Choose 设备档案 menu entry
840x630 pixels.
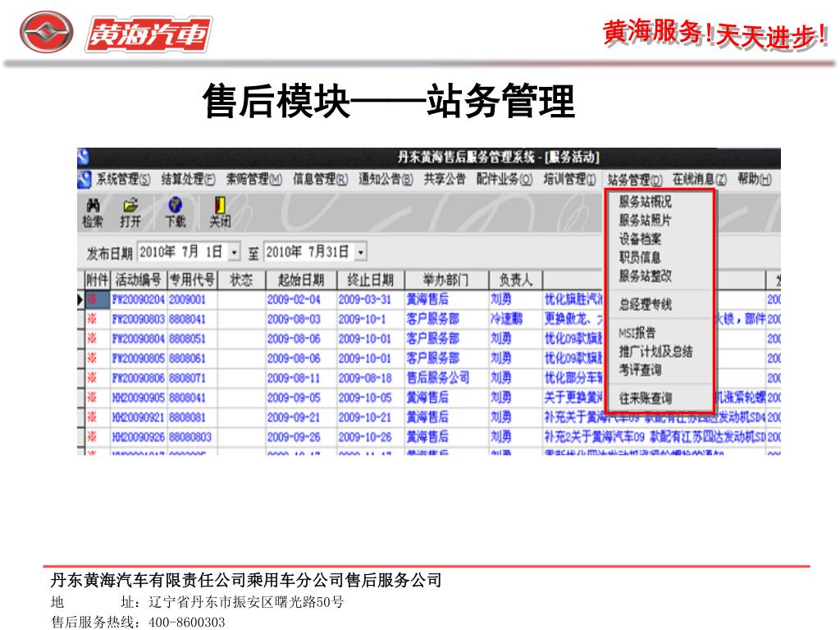[640, 239]
